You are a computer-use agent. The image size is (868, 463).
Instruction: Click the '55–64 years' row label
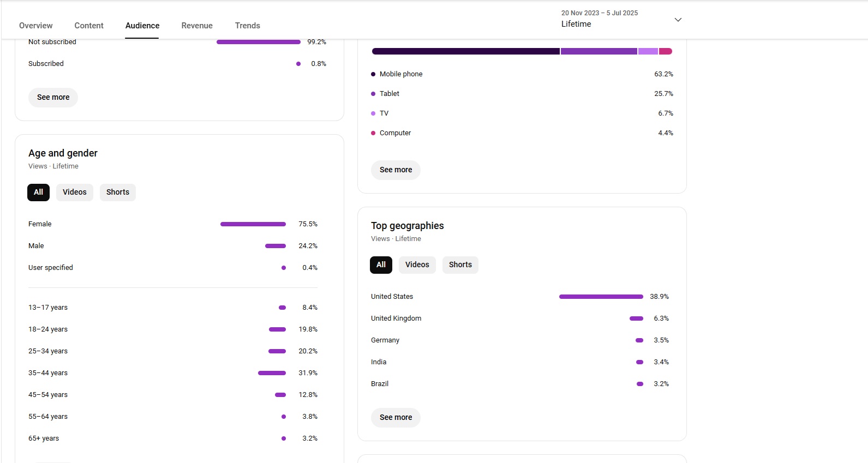[48, 417]
